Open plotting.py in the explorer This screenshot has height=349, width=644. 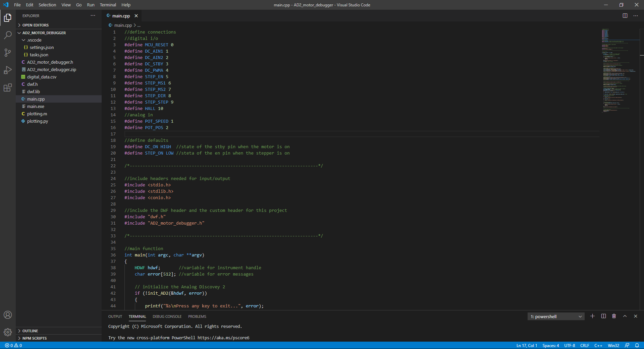pyautogui.click(x=59, y=121)
